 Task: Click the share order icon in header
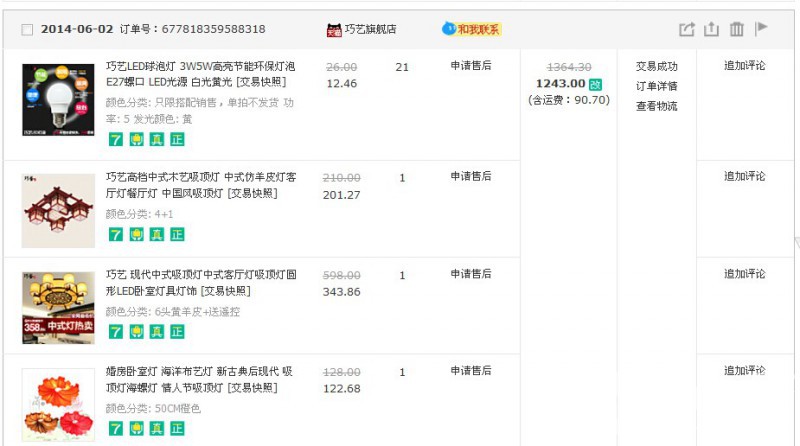pyautogui.click(x=686, y=29)
